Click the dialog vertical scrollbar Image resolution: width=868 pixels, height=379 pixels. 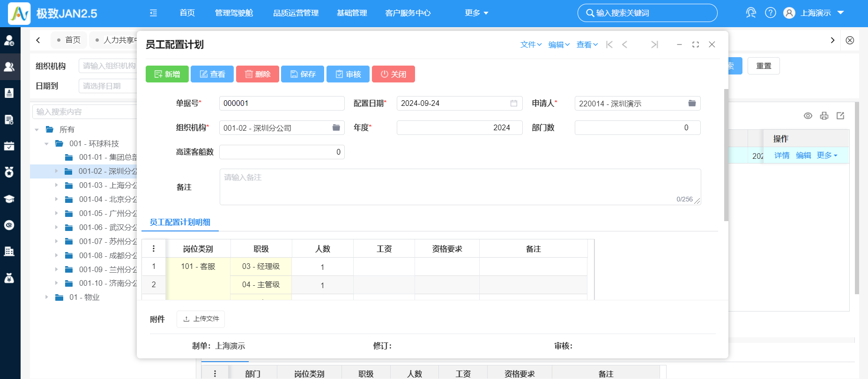point(726,155)
